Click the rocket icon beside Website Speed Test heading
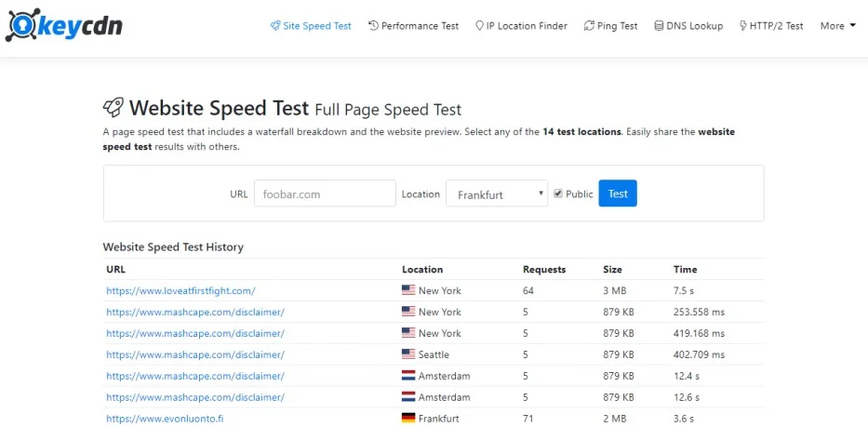 click(114, 107)
